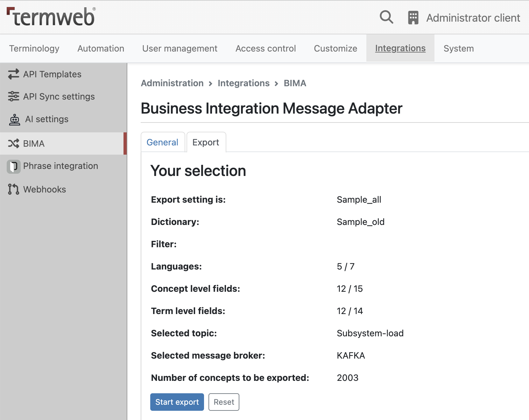
Task: Select the BIMA shuffle icon
Action: 13,143
